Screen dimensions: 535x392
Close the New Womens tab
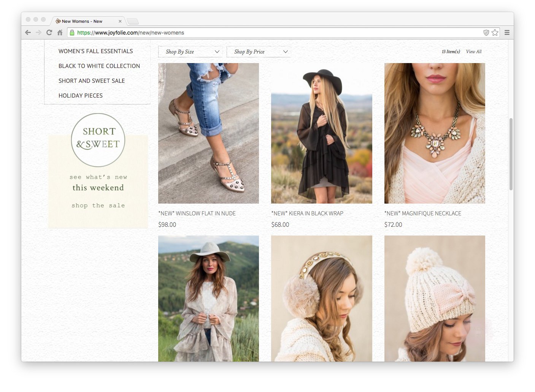[x=120, y=21]
